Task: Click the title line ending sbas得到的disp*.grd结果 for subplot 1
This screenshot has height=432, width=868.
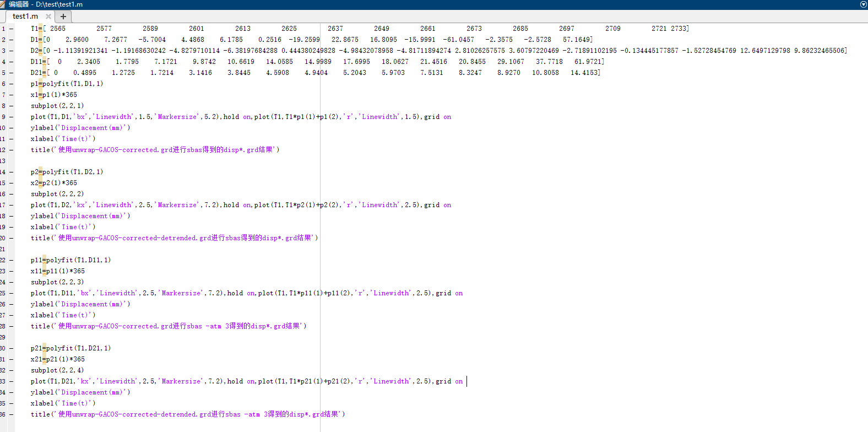Action: [155, 150]
